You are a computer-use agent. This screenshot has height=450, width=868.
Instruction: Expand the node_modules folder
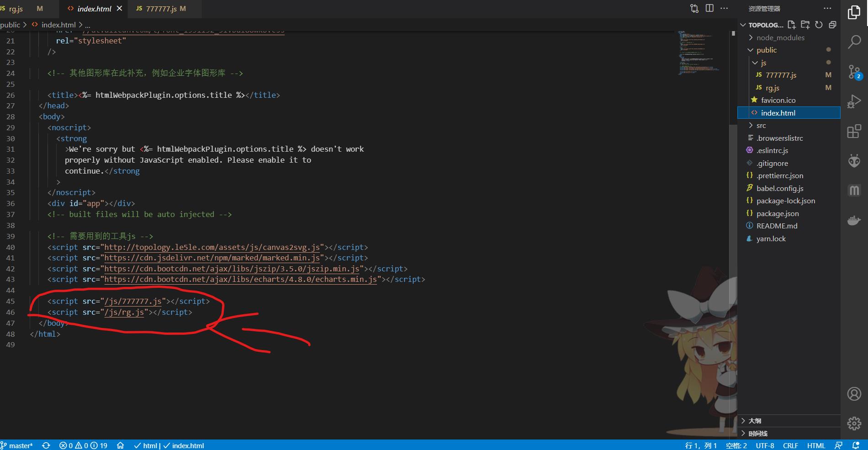(780, 37)
